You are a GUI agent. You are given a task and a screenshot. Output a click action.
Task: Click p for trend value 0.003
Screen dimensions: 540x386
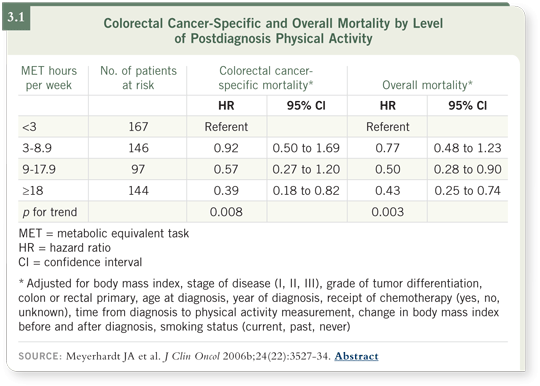tap(387, 212)
